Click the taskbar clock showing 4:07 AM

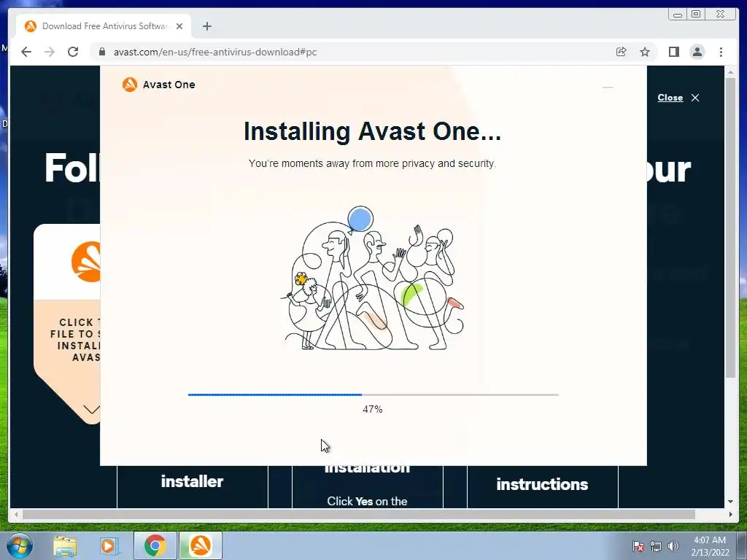click(x=710, y=546)
